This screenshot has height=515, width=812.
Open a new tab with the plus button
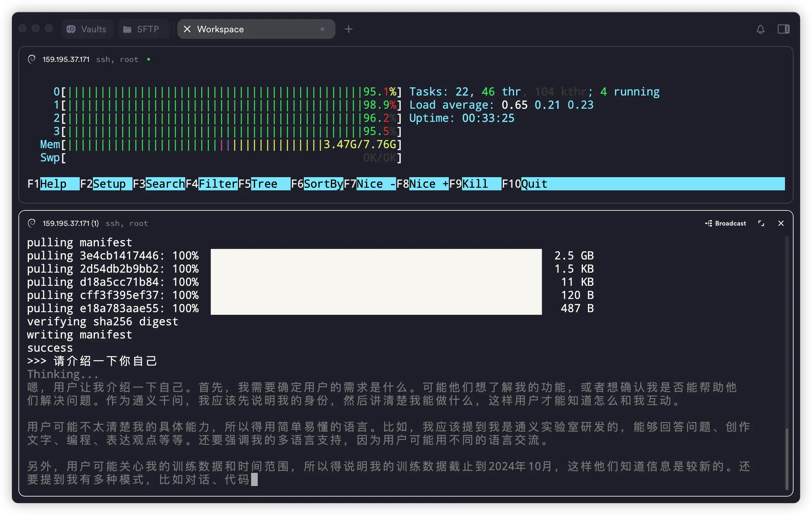[x=348, y=29]
